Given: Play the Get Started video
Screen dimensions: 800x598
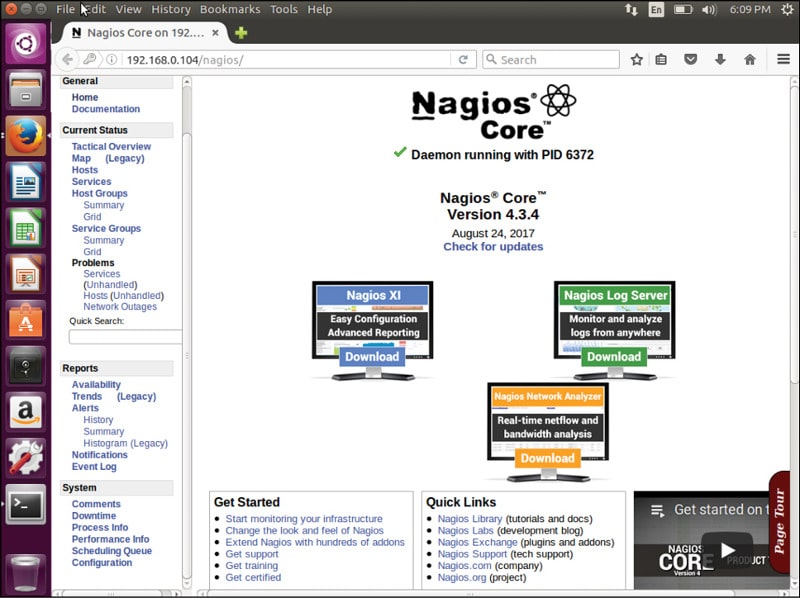Looking at the screenshot, I should click(726, 549).
